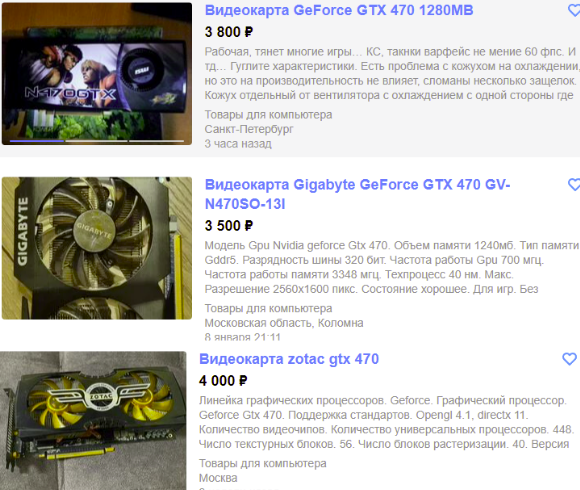580x490 pixels.
Task: Click Товары для компьютера under Gigabyte listing
Action: (x=269, y=308)
